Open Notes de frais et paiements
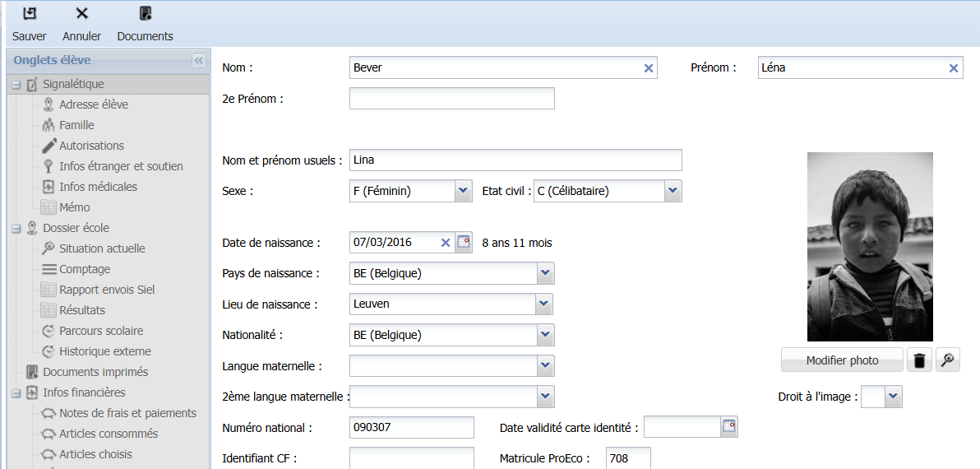The height and width of the screenshot is (469, 980). pos(127,413)
